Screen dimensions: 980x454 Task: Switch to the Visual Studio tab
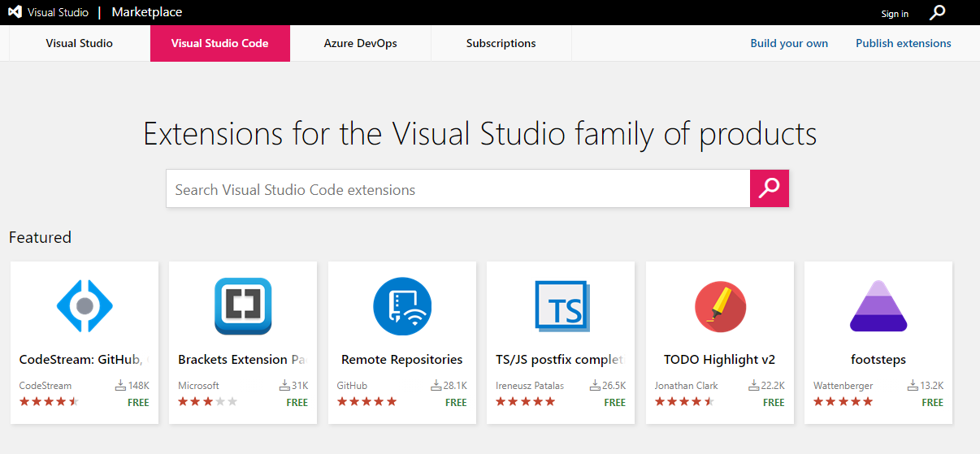(80, 43)
